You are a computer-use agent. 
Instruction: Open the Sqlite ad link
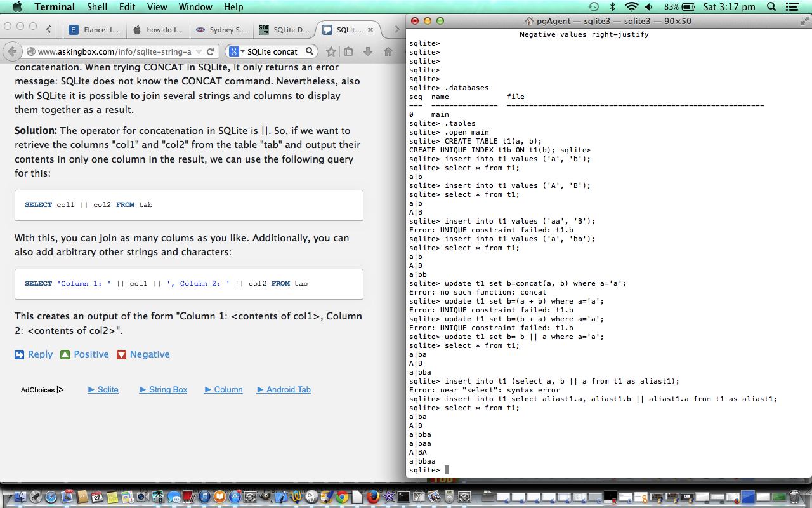103,389
